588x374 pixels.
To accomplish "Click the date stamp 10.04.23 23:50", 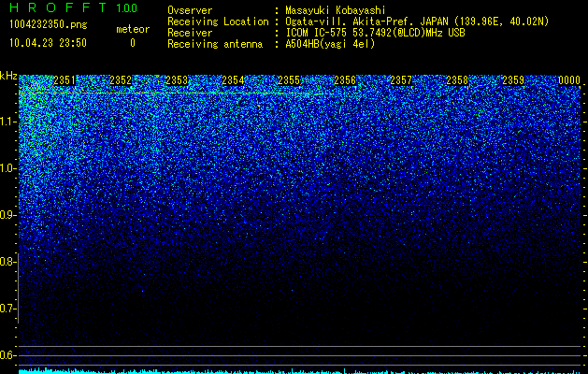I will pyautogui.click(x=48, y=43).
